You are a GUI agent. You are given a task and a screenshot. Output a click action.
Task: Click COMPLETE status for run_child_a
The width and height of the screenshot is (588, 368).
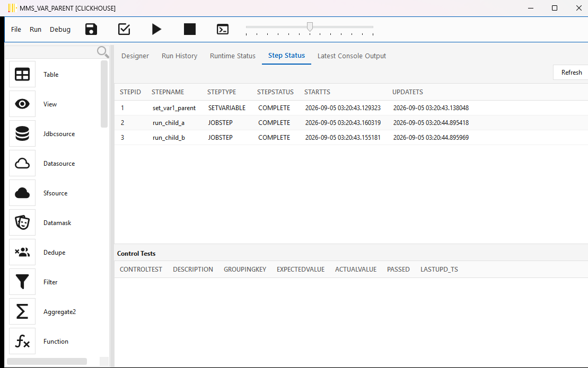[x=274, y=123]
